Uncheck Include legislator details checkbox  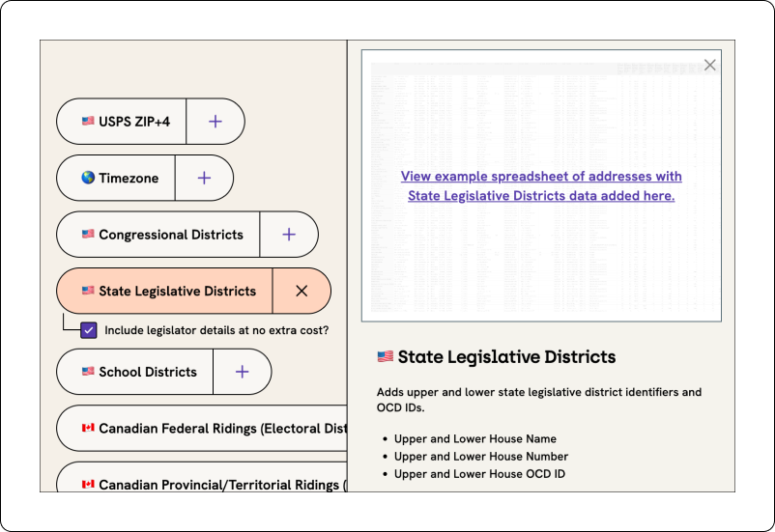tap(89, 330)
